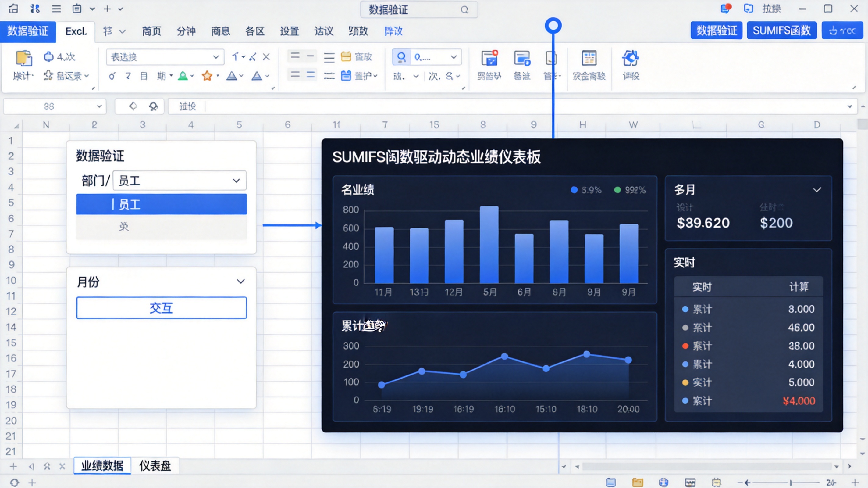Expand the 月份 panel chevron
This screenshot has width=868, height=488.
pyautogui.click(x=240, y=281)
